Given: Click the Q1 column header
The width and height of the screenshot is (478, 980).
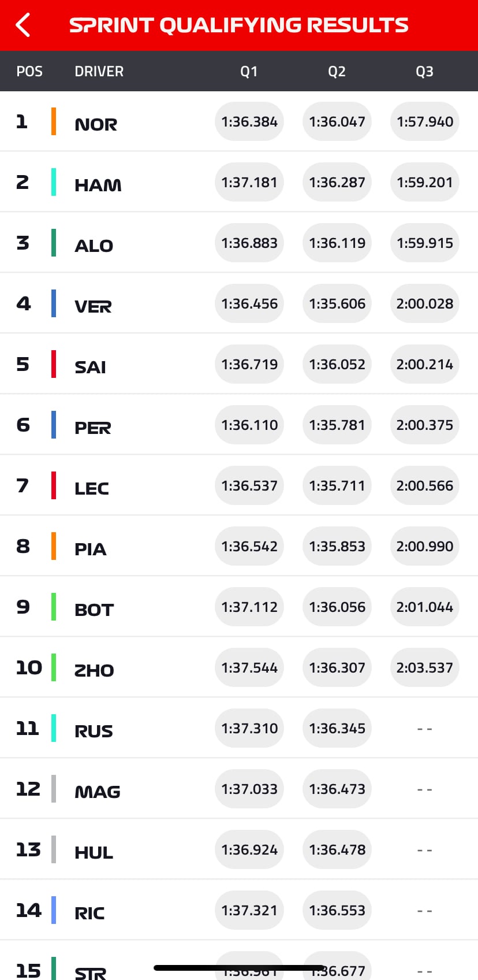Looking at the screenshot, I should pos(249,72).
